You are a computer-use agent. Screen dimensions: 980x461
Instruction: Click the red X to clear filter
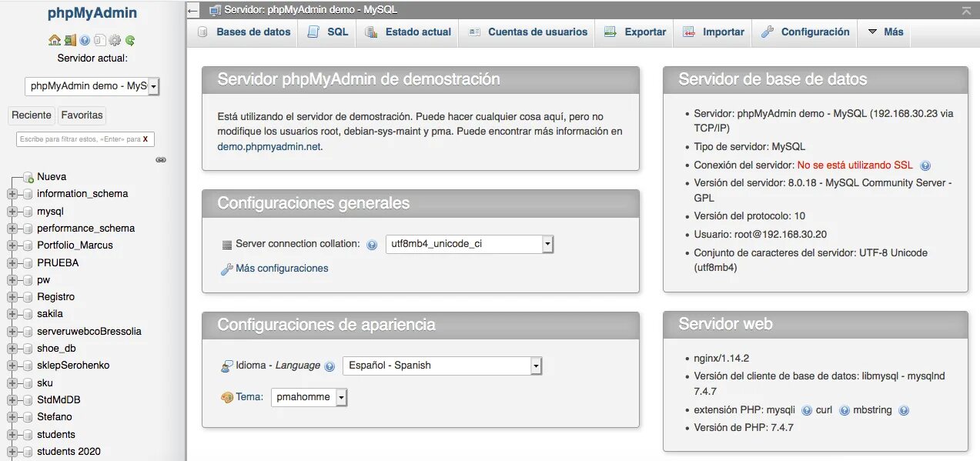tap(145, 139)
